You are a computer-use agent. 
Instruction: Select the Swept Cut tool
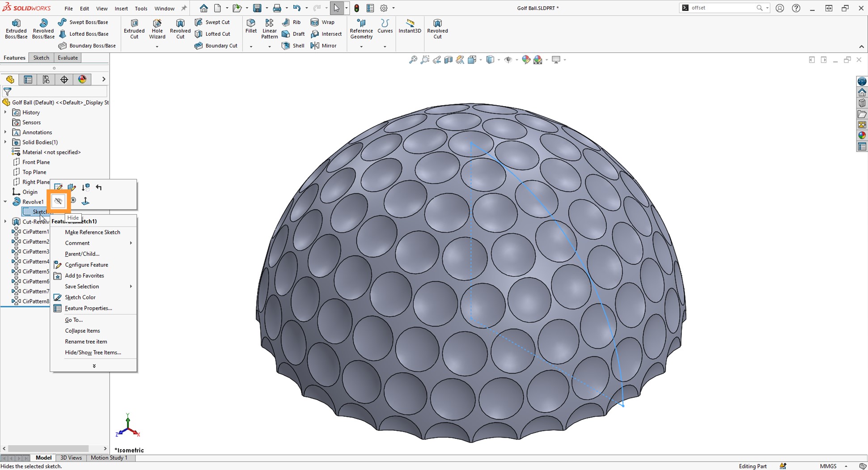coord(214,22)
